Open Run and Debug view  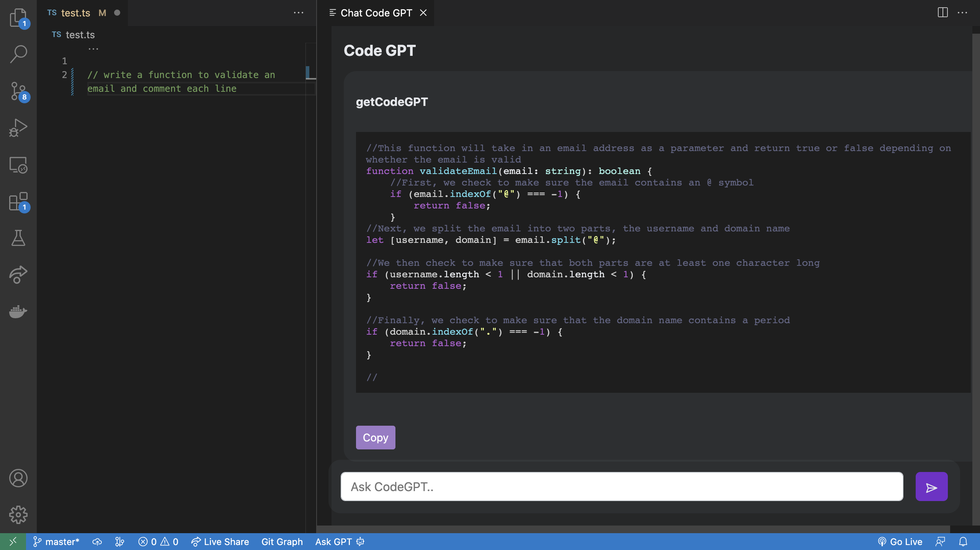click(x=18, y=127)
